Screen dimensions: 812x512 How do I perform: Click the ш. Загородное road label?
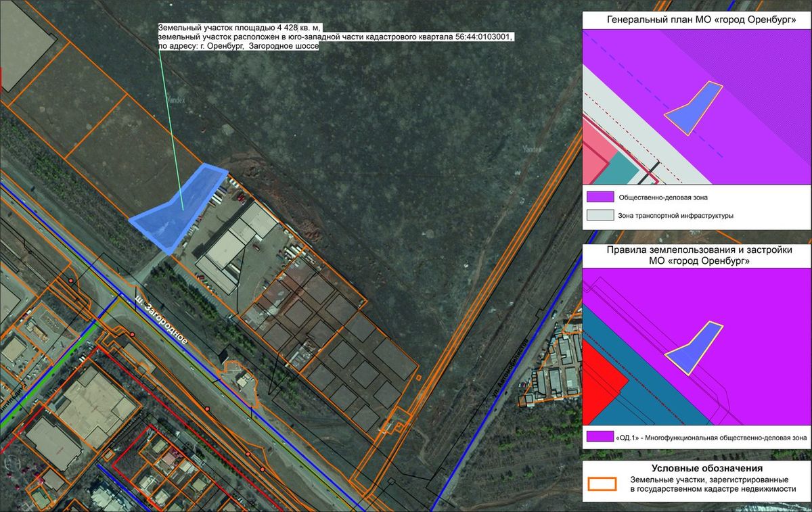pos(162,324)
